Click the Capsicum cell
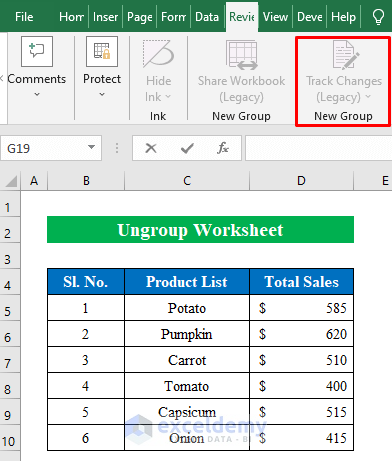This screenshot has width=392, height=461. (x=187, y=412)
